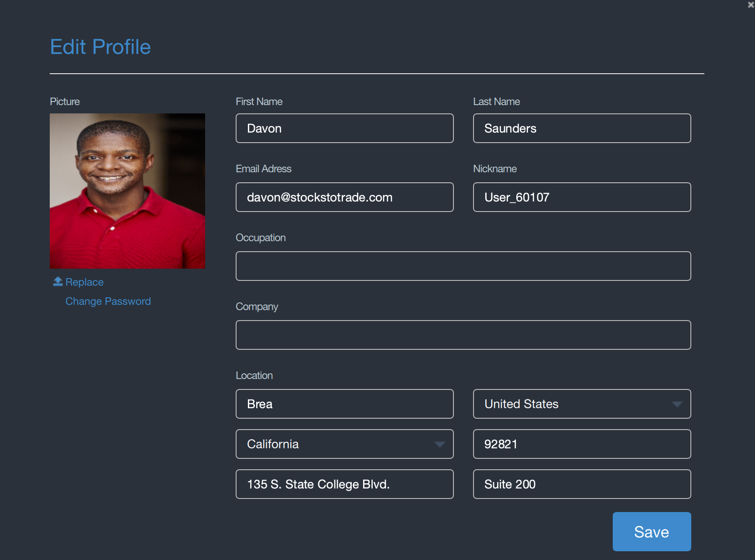Click the city field containing Brea
The image size is (755, 560).
344,404
